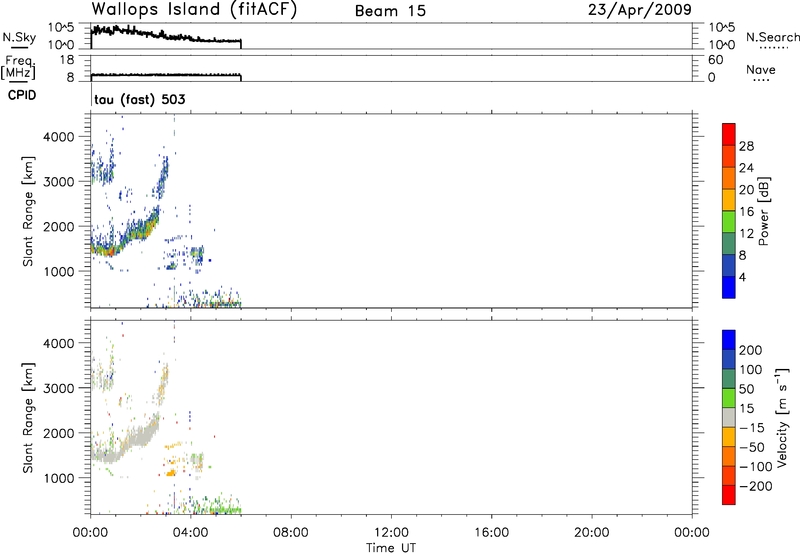Click the '28' value on the power colorbar
Viewport: 800px width, 554px height.
(746, 146)
